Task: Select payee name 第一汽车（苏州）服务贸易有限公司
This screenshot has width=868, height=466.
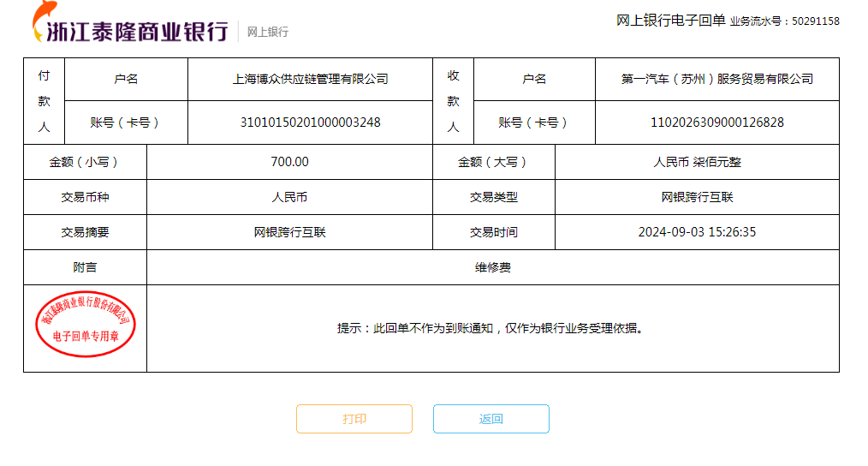Action: click(716, 79)
